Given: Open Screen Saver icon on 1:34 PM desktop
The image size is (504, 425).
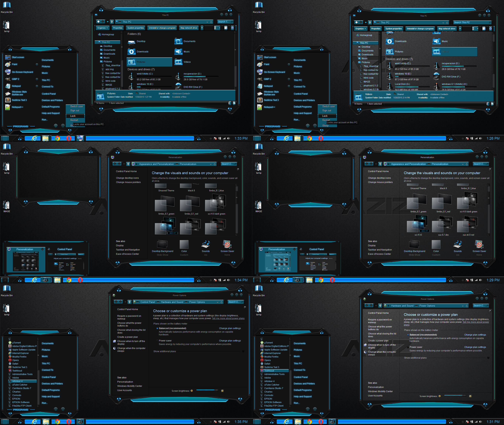Looking at the screenshot, I should point(227,245).
